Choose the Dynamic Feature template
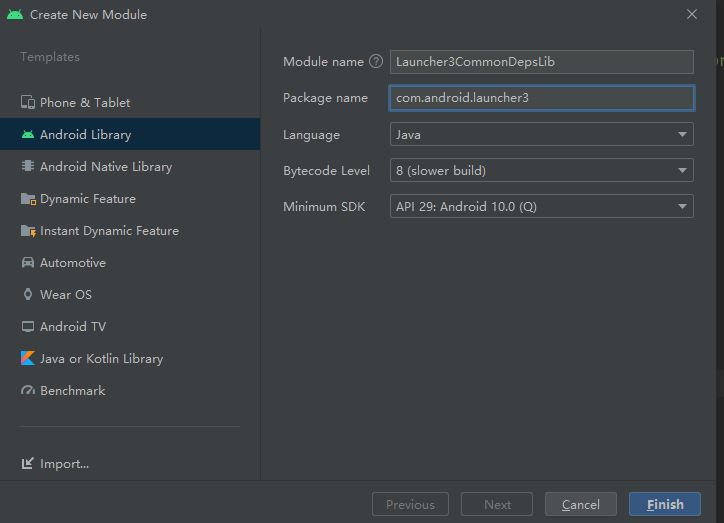The image size is (724, 523). pos(130,198)
